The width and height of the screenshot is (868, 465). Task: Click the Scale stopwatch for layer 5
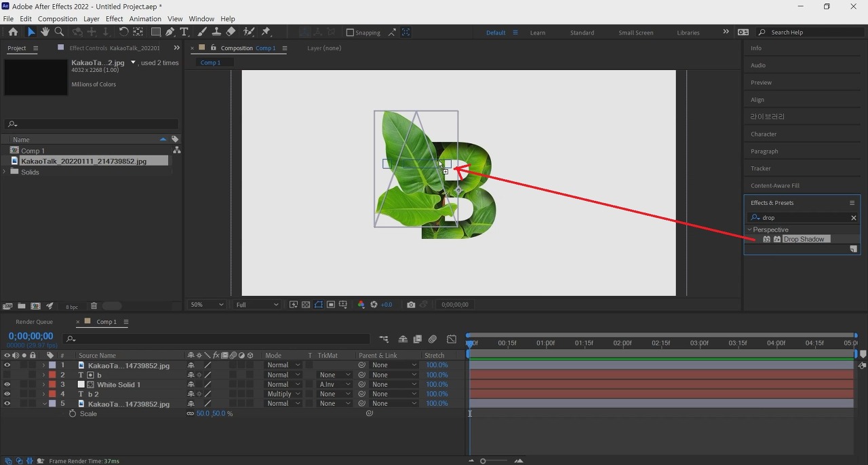pos(73,413)
